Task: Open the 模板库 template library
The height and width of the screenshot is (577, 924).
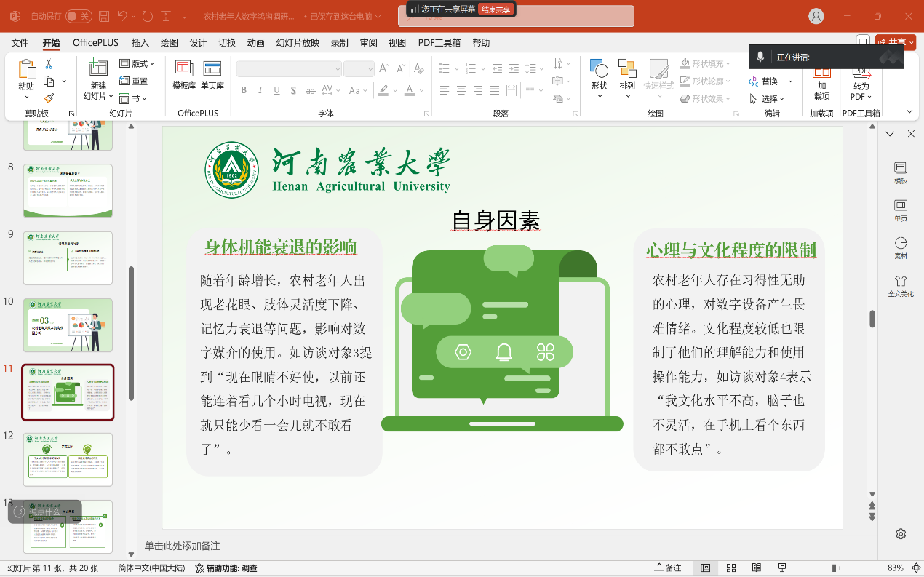Action: [184, 76]
